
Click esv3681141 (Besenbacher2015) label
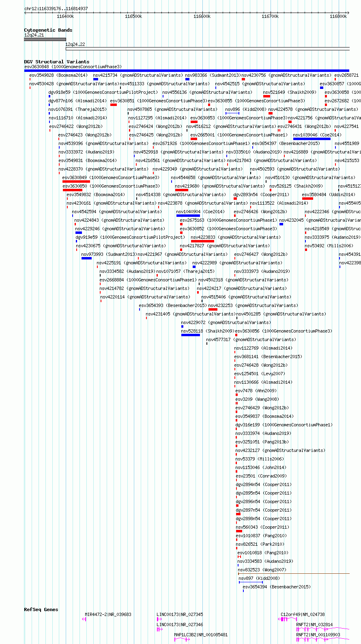pos(269,357)
